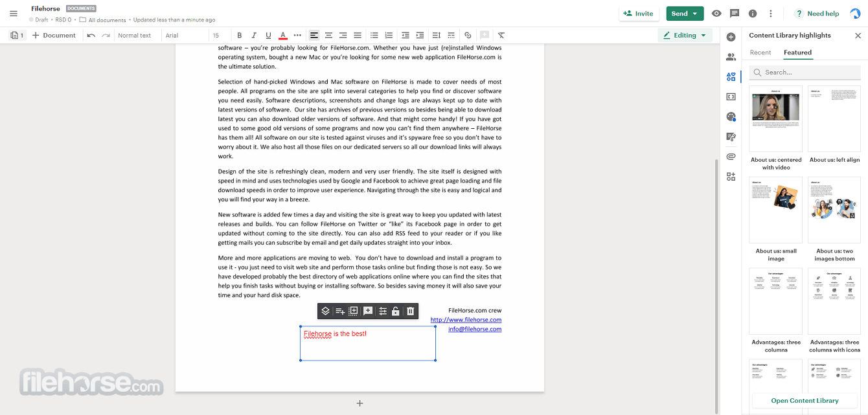Switch to the Featured tab
The height and width of the screenshot is (415, 868).
point(797,52)
